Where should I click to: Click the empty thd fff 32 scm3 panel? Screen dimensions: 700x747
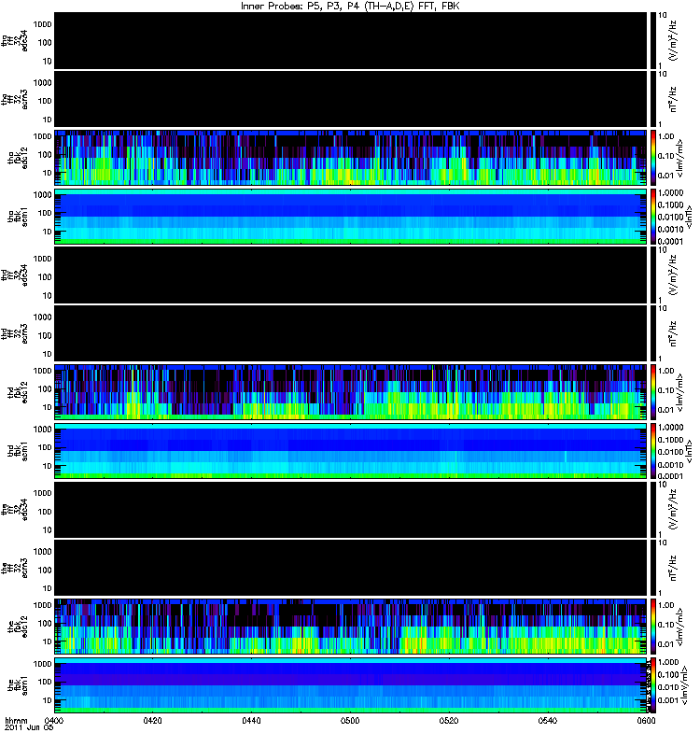tap(351, 333)
